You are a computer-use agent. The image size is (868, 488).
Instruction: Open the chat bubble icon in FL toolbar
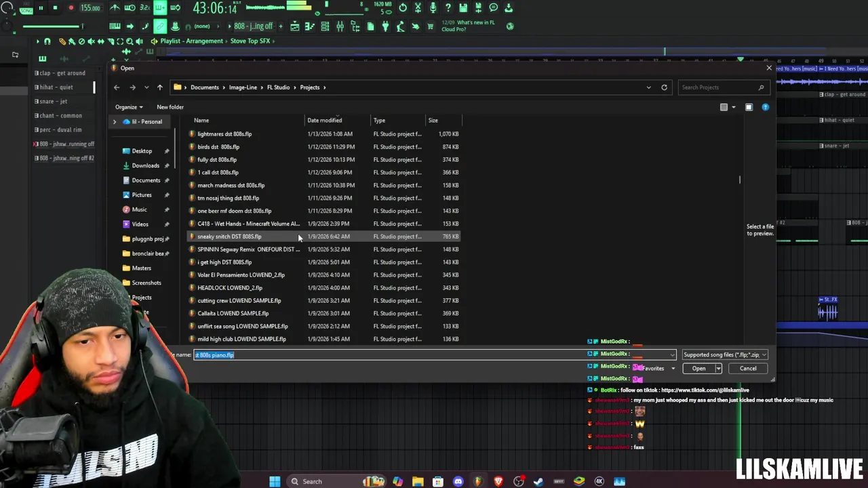(x=493, y=8)
